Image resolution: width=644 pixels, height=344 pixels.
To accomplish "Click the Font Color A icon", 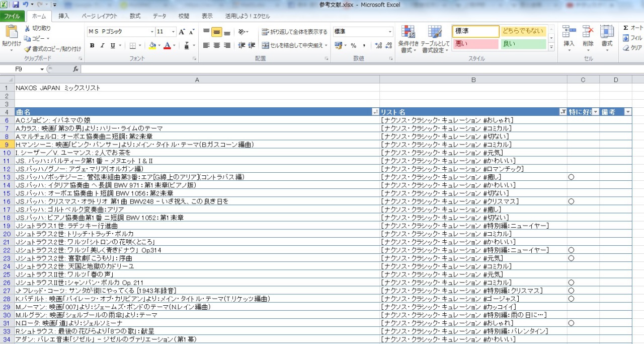I will point(167,45).
